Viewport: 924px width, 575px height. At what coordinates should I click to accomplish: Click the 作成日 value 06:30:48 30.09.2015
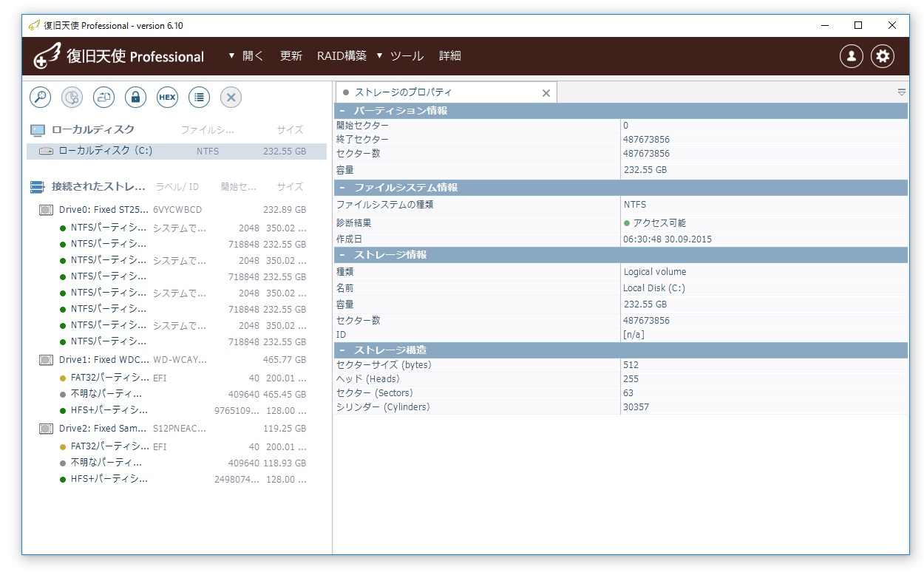667,239
